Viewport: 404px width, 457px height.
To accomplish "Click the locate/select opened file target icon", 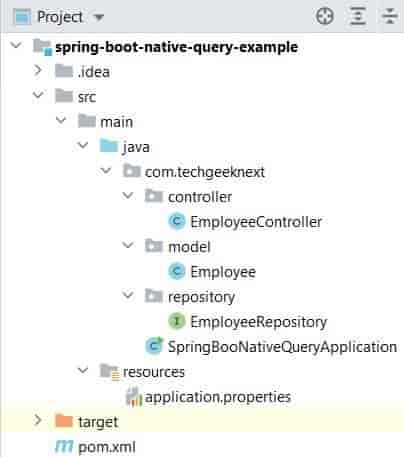I will (324, 16).
